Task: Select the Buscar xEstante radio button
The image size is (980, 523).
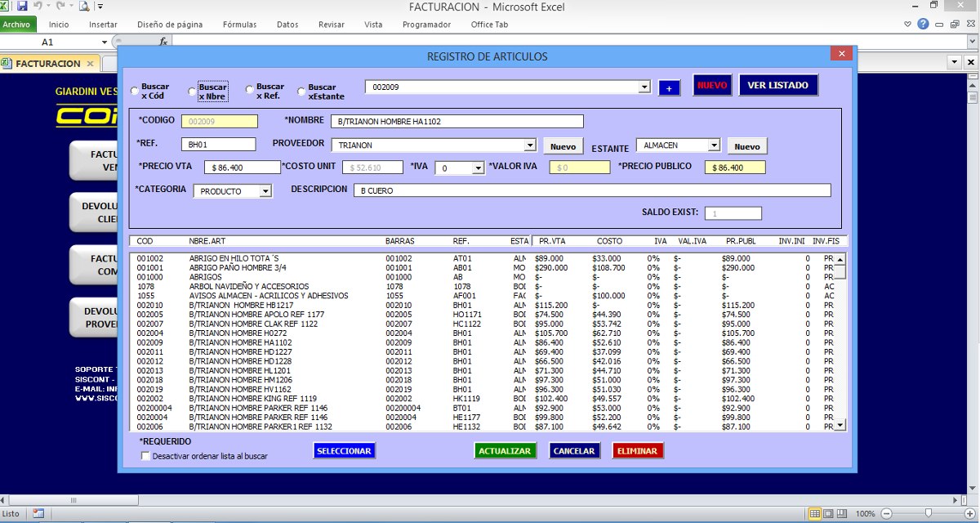Action: [301, 92]
